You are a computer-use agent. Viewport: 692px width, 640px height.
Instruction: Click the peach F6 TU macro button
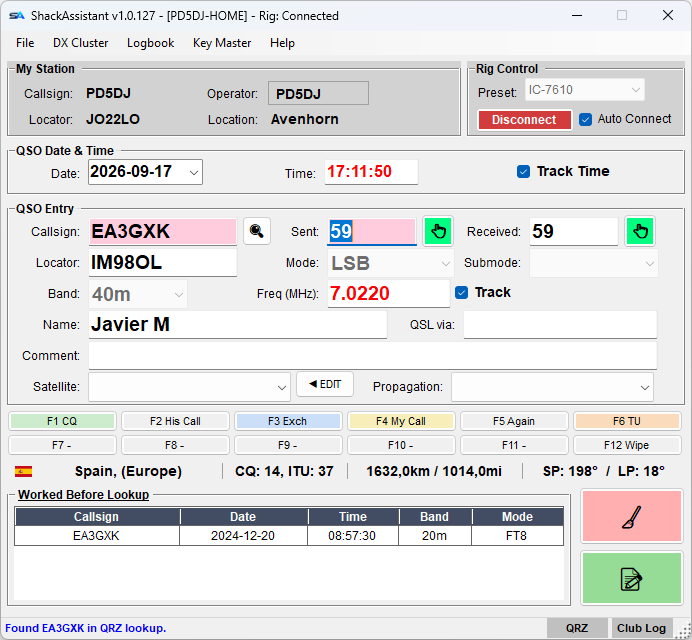click(x=627, y=421)
